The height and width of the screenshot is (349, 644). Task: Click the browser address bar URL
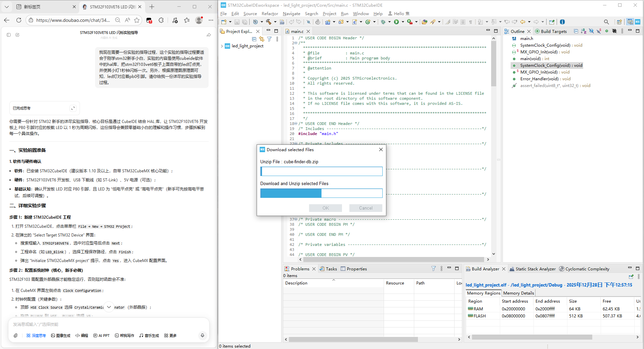coord(73,20)
